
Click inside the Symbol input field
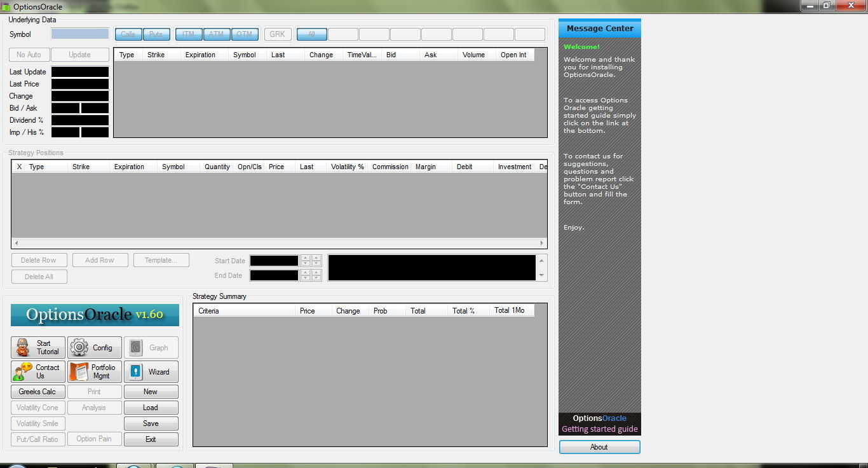(79, 33)
